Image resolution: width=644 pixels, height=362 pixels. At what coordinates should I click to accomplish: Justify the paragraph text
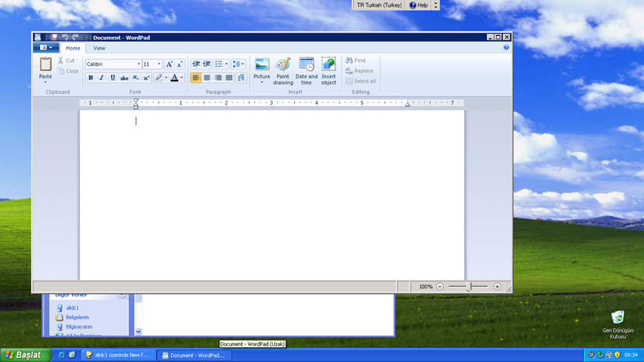pyautogui.click(x=229, y=78)
